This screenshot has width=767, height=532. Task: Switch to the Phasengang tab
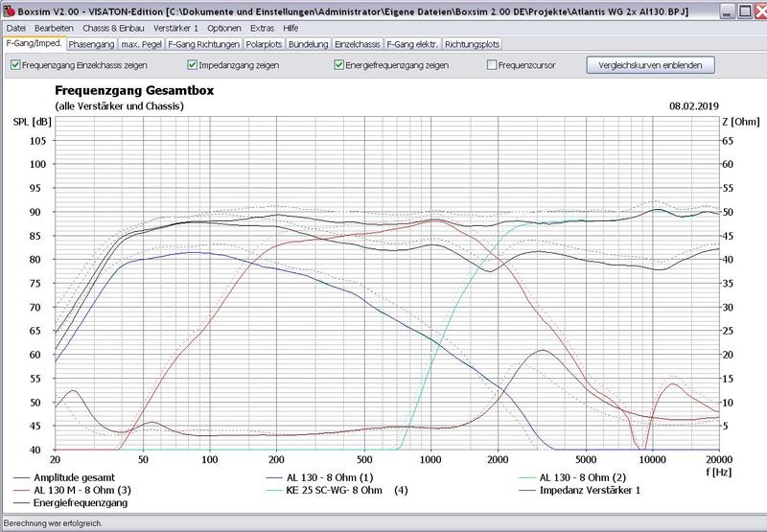click(x=89, y=44)
